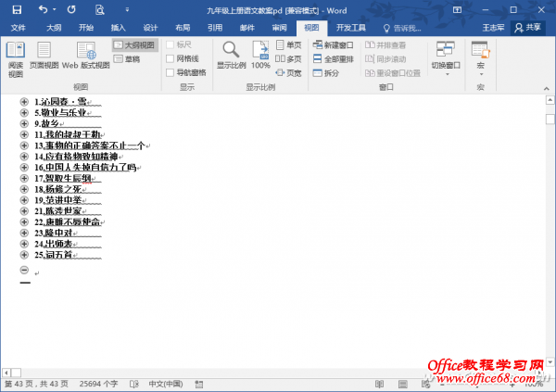Click 拆分 split window

pyautogui.click(x=326, y=73)
